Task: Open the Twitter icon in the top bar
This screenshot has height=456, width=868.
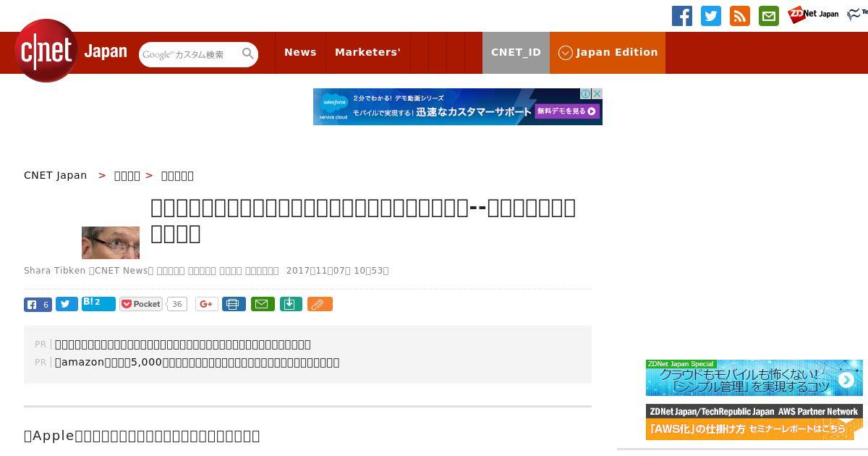Action: 711,16
